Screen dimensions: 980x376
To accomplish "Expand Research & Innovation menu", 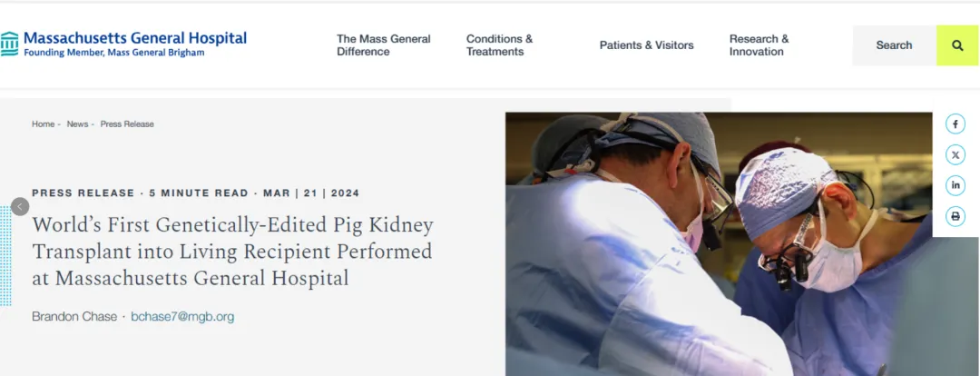I will pos(759,45).
